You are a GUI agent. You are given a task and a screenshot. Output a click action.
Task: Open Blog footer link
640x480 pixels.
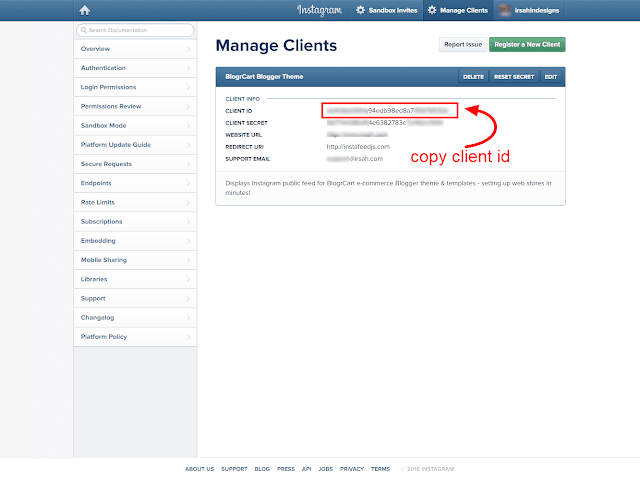point(262,469)
